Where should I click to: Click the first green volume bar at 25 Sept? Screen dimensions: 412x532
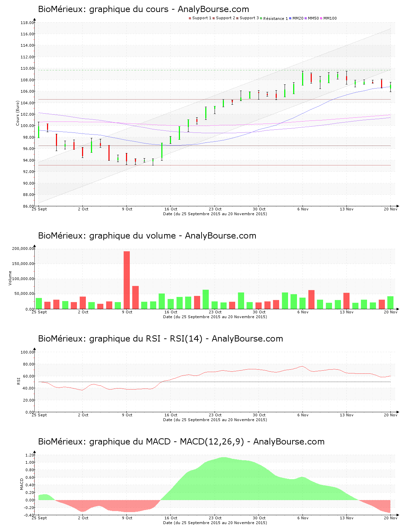[x=39, y=303]
